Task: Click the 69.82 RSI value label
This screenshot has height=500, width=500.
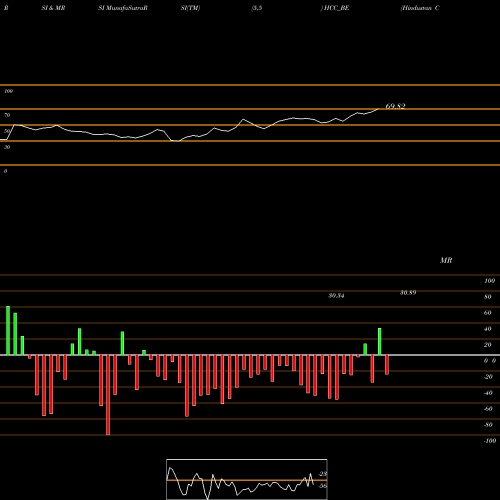Action: pos(395,106)
